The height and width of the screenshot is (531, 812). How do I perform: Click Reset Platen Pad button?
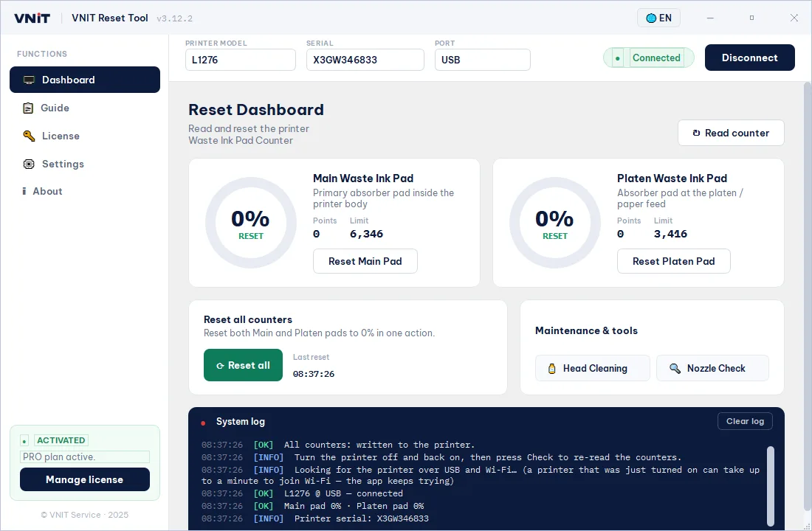point(673,261)
